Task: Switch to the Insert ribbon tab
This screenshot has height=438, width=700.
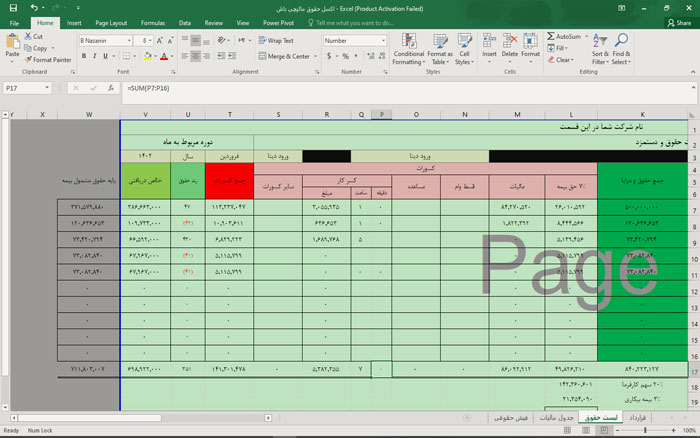Action: [x=74, y=23]
